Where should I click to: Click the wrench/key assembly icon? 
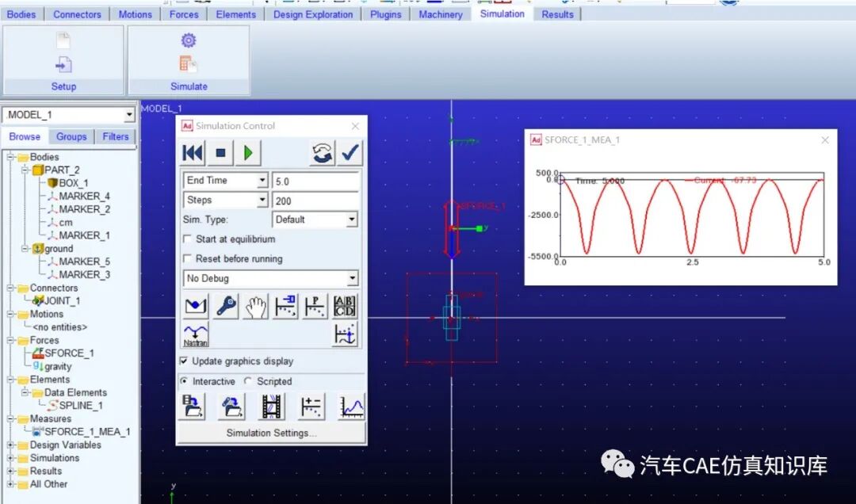(226, 306)
